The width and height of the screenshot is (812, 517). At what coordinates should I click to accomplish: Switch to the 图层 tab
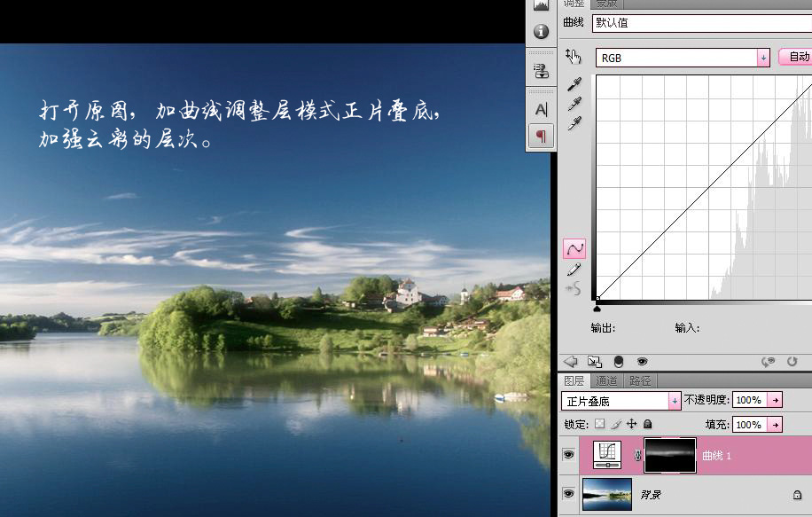click(574, 381)
